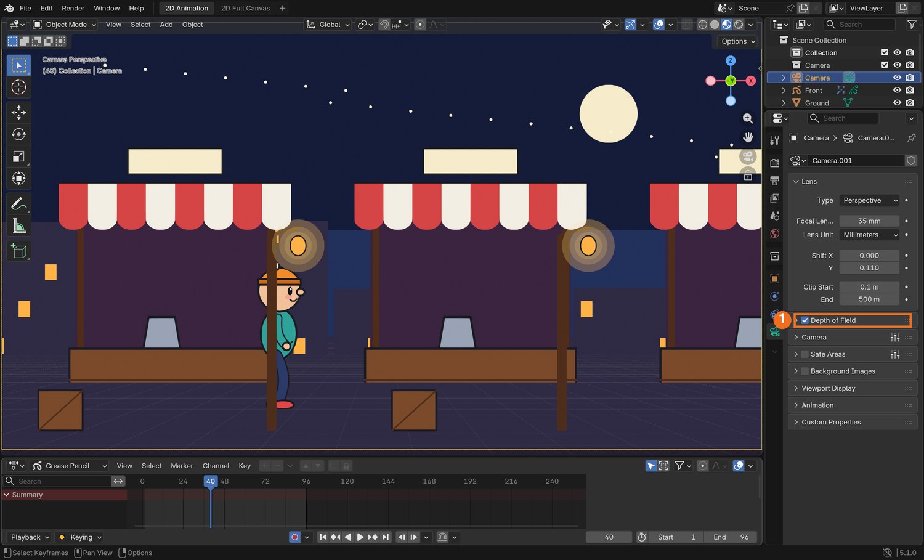Jump to the timeline's end frame

(386, 537)
